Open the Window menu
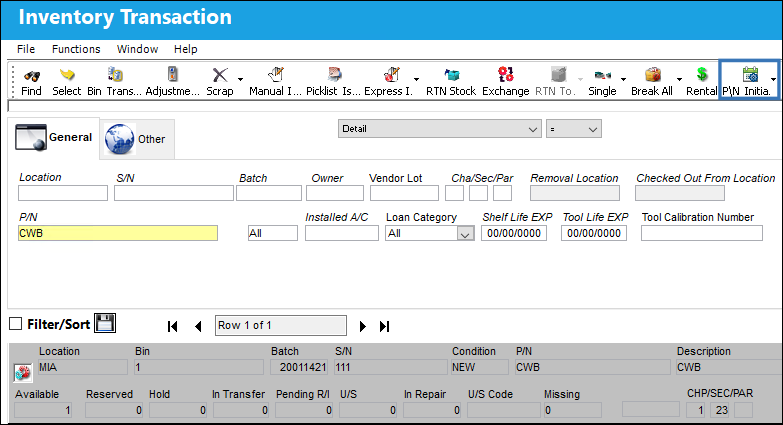Screen dimensions: 783x425 137,49
